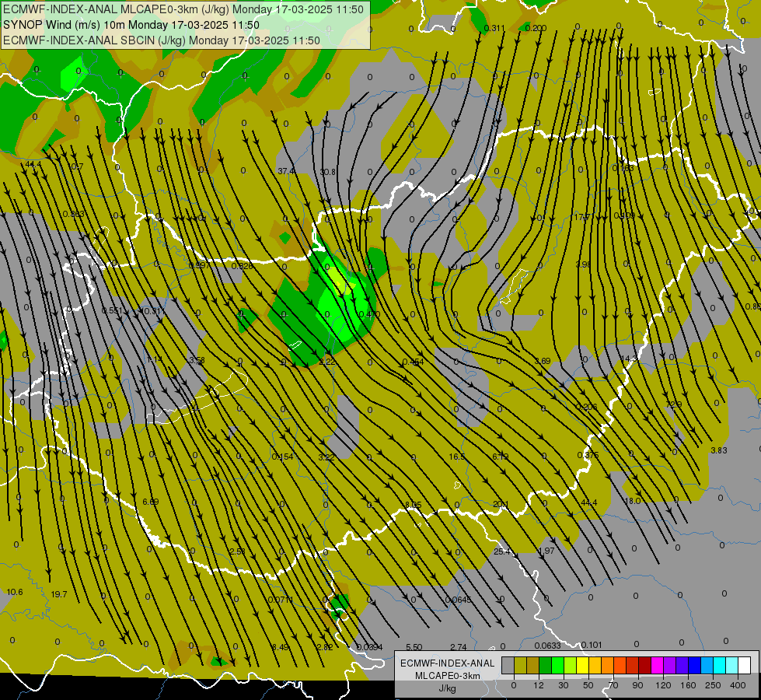Click the map value 14.3
761x700 pixels.
point(629,359)
